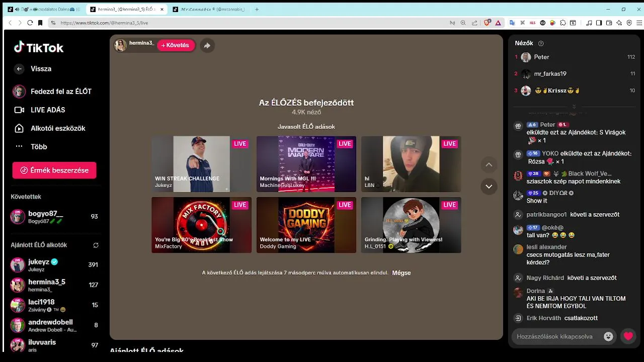Open recommended creator andrewdobell
Image resolution: width=644 pixels, height=362 pixels.
coord(54,325)
